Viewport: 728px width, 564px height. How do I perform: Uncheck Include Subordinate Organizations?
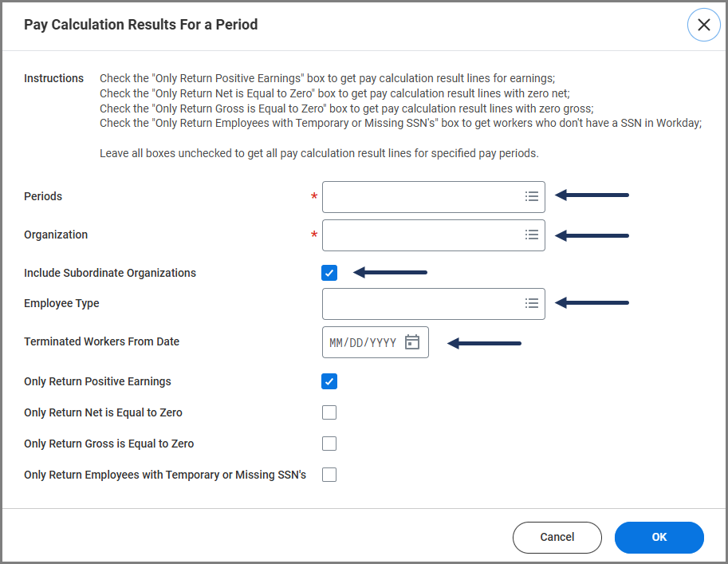point(329,273)
